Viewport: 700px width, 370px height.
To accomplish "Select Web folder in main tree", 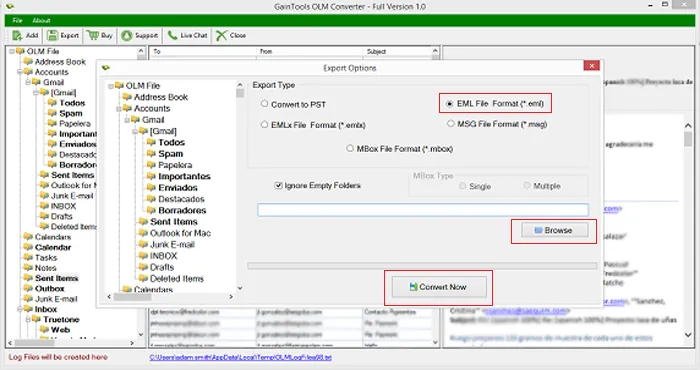I will (60, 330).
